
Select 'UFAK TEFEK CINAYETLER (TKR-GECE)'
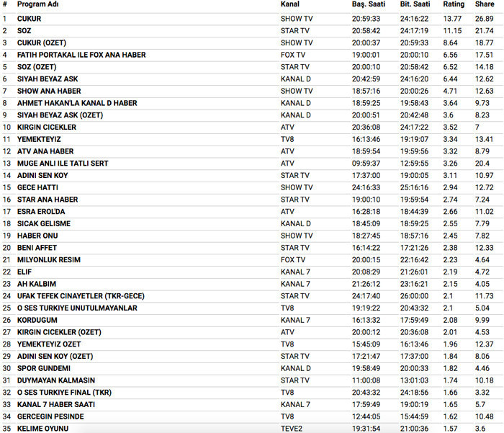coord(81,296)
